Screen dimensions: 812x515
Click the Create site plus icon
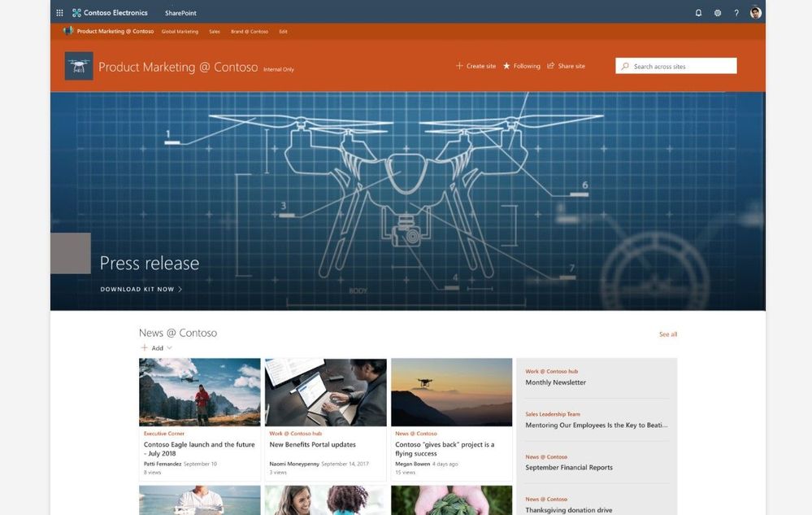pos(461,65)
